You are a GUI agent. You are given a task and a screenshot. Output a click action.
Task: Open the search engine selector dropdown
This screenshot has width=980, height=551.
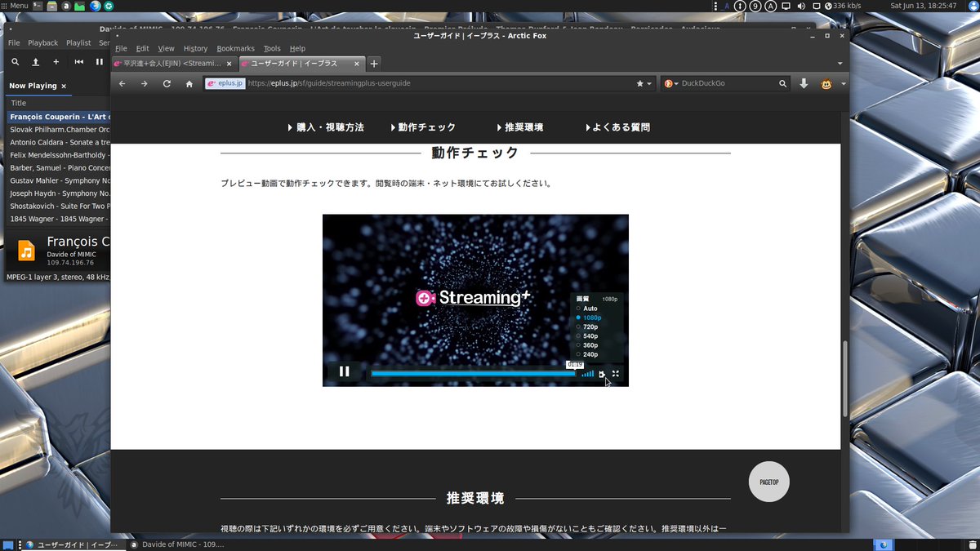point(671,83)
